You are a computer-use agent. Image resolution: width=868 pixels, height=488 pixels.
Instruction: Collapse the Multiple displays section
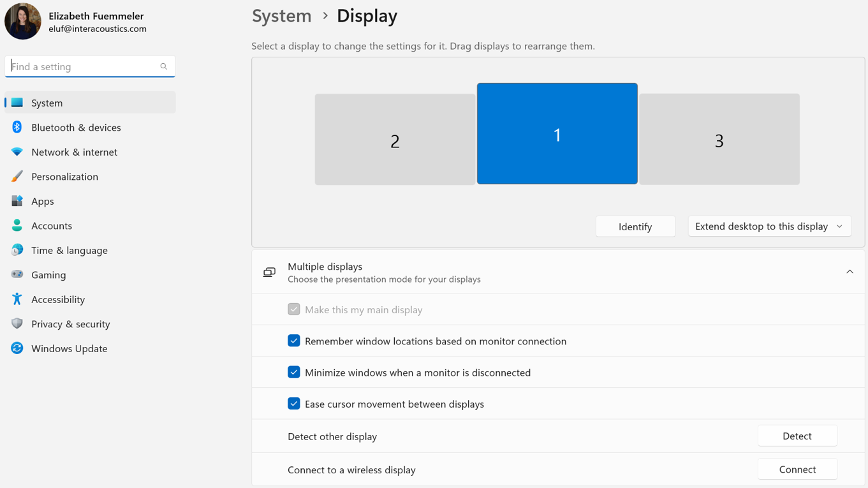pyautogui.click(x=850, y=272)
